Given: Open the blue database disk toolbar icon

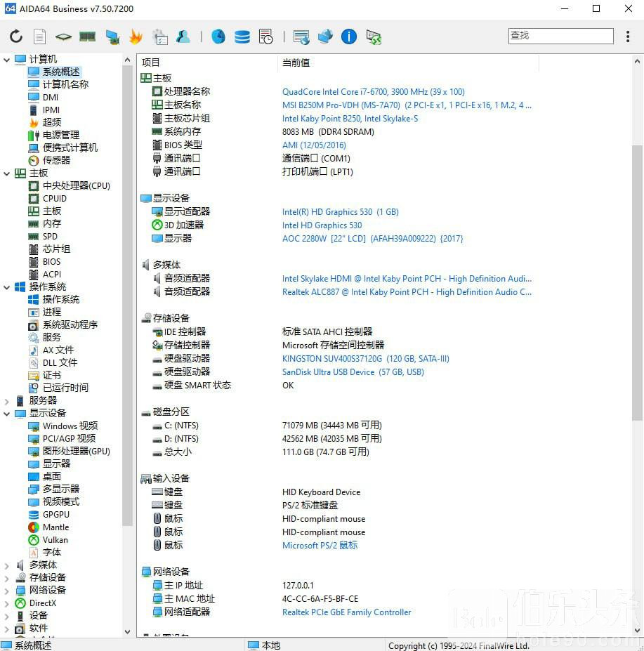Looking at the screenshot, I should (x=242, y=37).
